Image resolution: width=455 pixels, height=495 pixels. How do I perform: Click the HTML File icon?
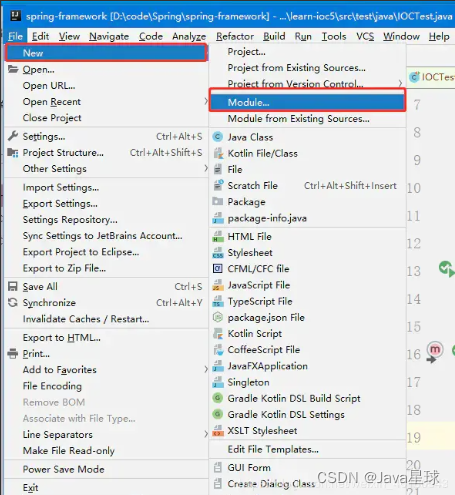pyautogui.click(x=218, y=236)
